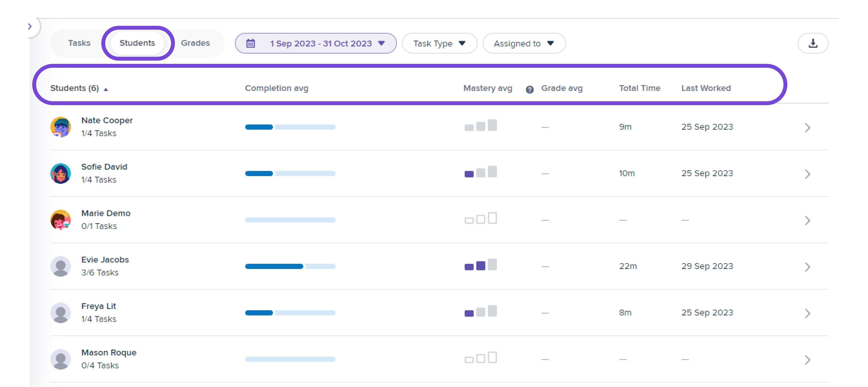
Task: Click Mason Roque's empty completion bar
Action: tap(290, 359)
